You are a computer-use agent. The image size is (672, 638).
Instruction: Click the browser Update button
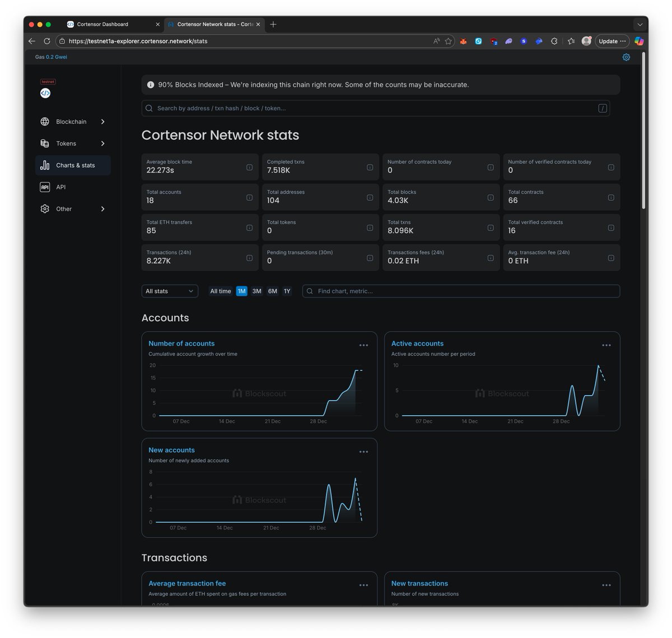[x=612, y=41]
